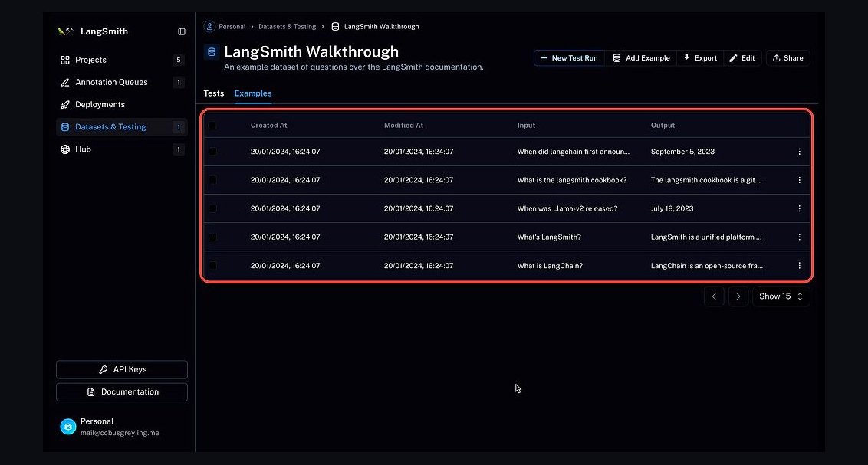
Task: Click the Annotation Queues count badge
Action: click(178, 82)
